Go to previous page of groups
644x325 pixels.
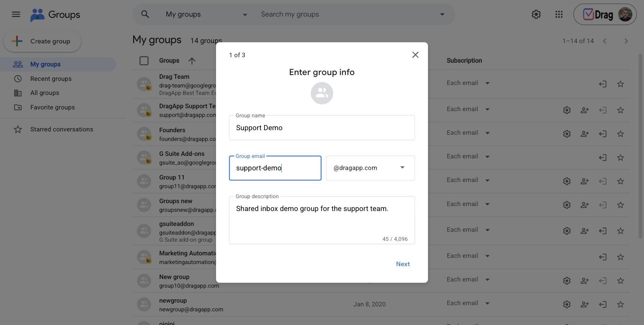[605, 41]
